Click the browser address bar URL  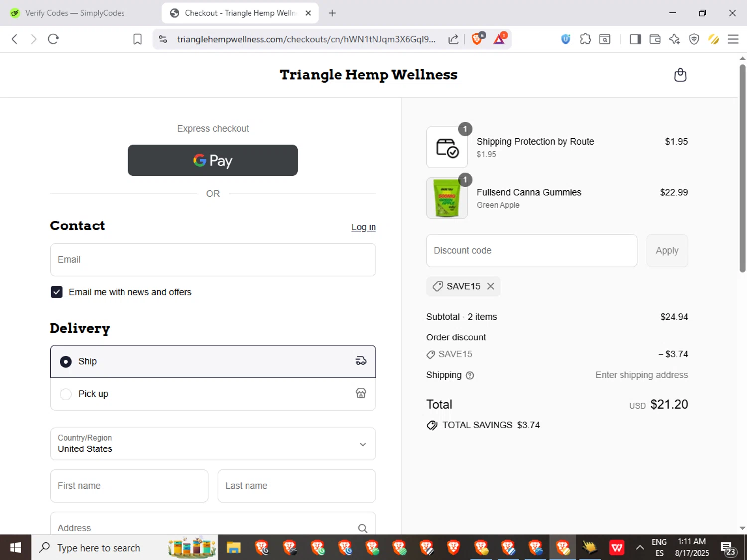[x=306, y=39]
